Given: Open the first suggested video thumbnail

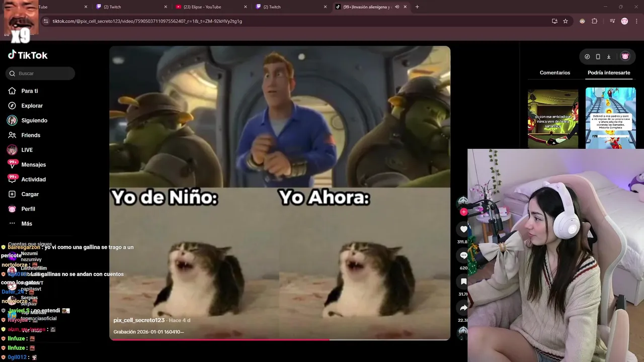Looking at the screenshot, I should point(553,119).
